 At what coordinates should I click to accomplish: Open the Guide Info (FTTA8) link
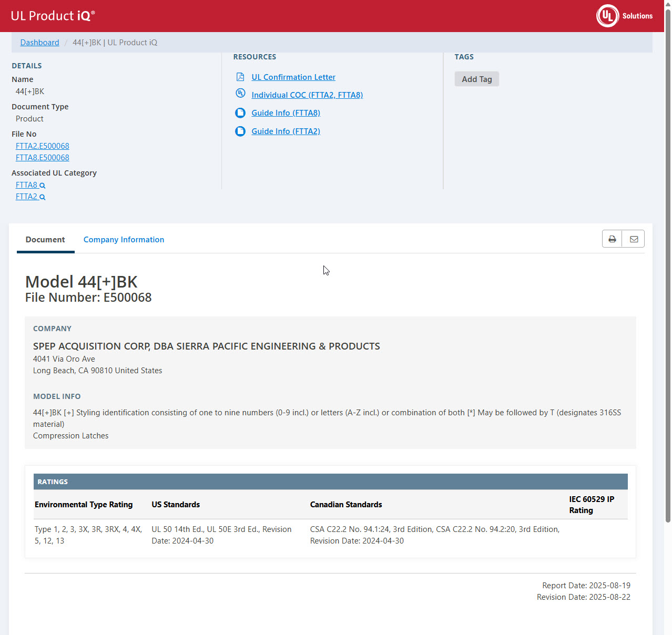(286, 113)
